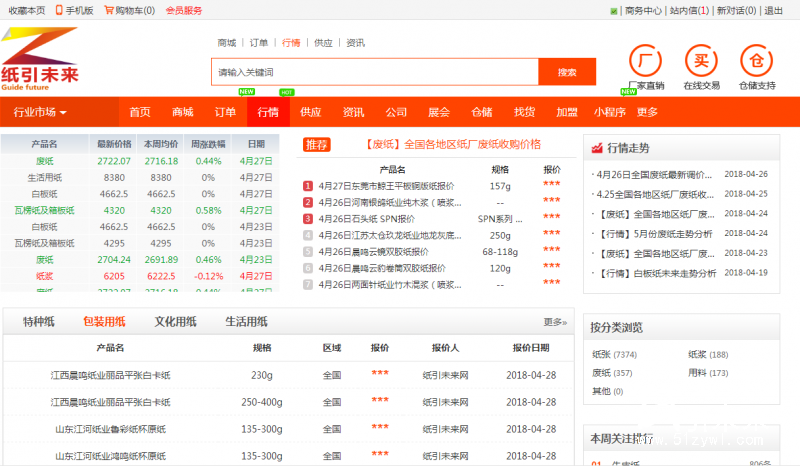
Task: Open 仓储支持 circular icon
Action: (757, 60)
